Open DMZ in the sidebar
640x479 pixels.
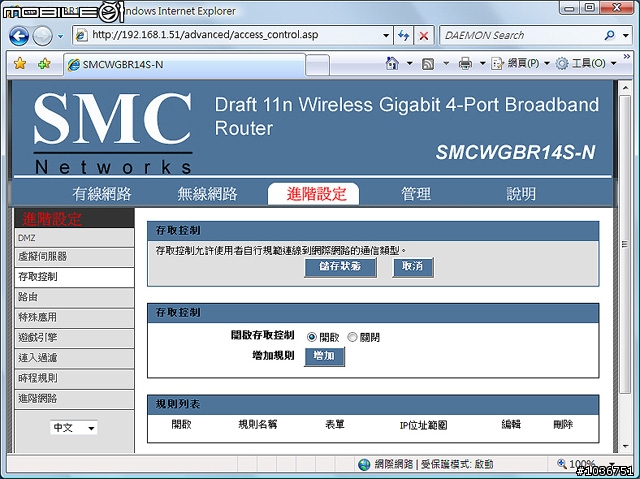coord(74,238)
